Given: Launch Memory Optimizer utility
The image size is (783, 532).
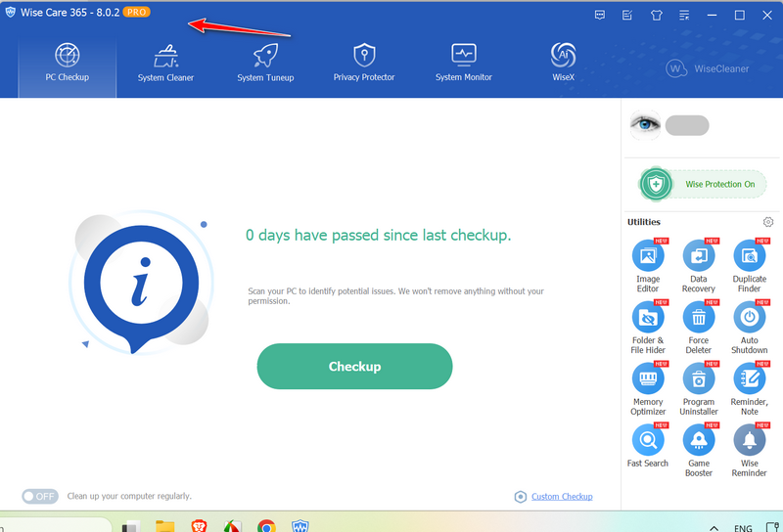Looking at the screenshot, I should tap(648, 389).
